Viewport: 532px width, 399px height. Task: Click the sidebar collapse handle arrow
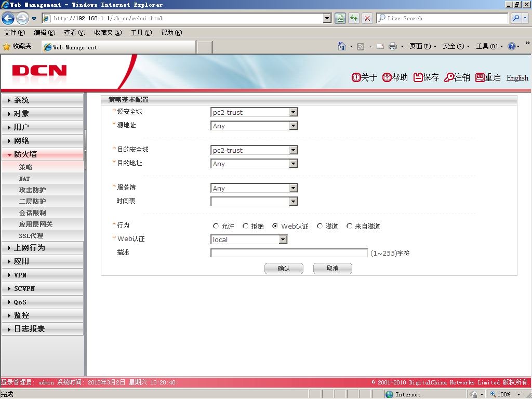(86, 150)
